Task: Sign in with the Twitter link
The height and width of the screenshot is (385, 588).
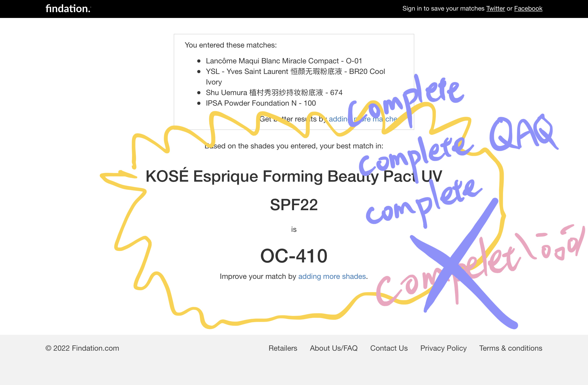Action: pos(495,8)
